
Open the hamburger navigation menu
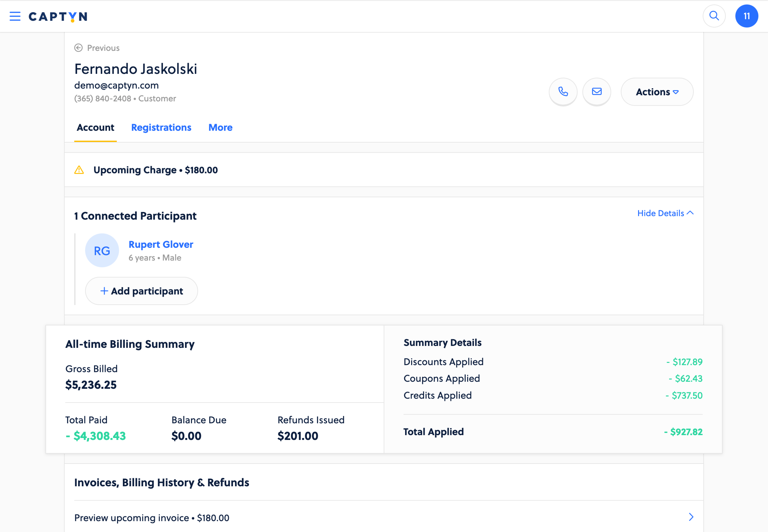[x=15, y=16]
